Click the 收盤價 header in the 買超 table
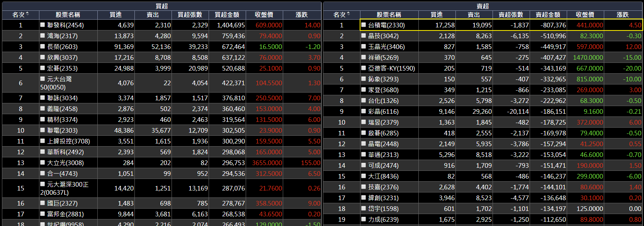Image resolution: width=644 pixels, height=226 pixels. (x=264, y=15)
